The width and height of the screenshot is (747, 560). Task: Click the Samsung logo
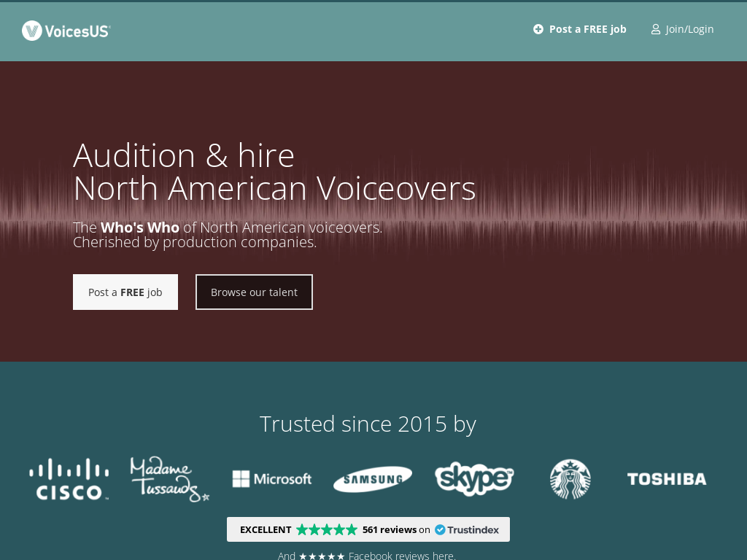click(373, 479)
